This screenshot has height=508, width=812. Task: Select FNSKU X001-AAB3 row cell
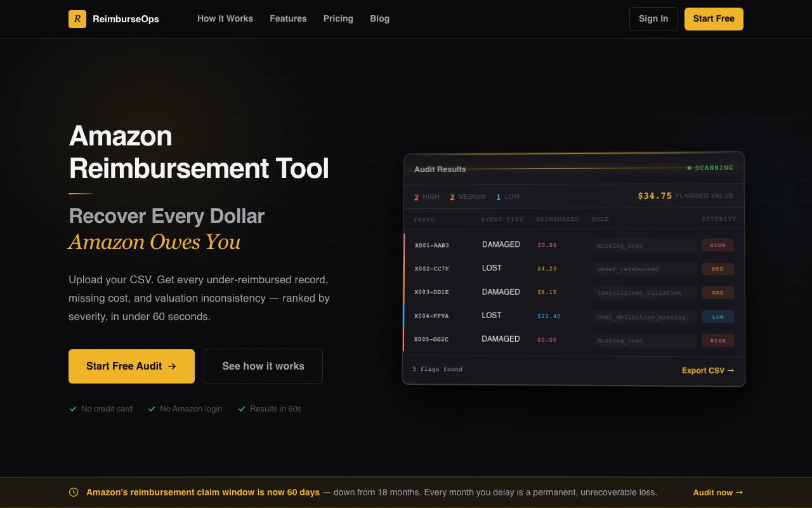(432, 245)
